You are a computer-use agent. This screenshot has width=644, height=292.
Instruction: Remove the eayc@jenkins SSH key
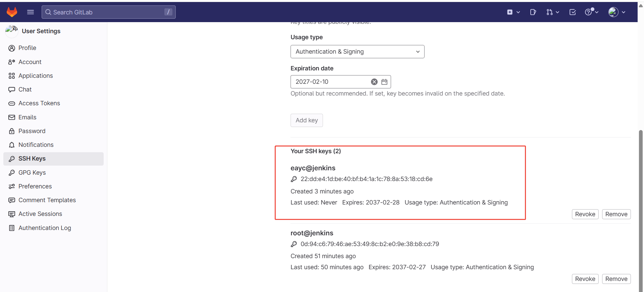tap(616, 214)
